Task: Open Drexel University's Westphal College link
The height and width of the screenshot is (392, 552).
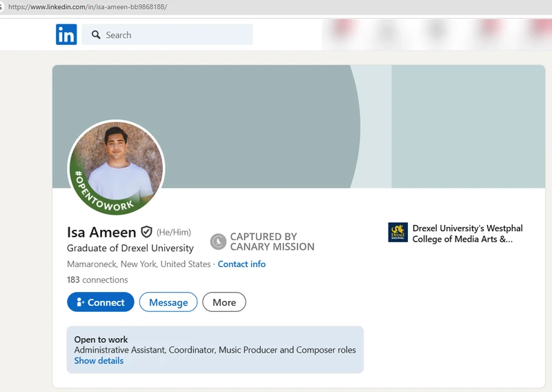Action: tap(468, 233)
